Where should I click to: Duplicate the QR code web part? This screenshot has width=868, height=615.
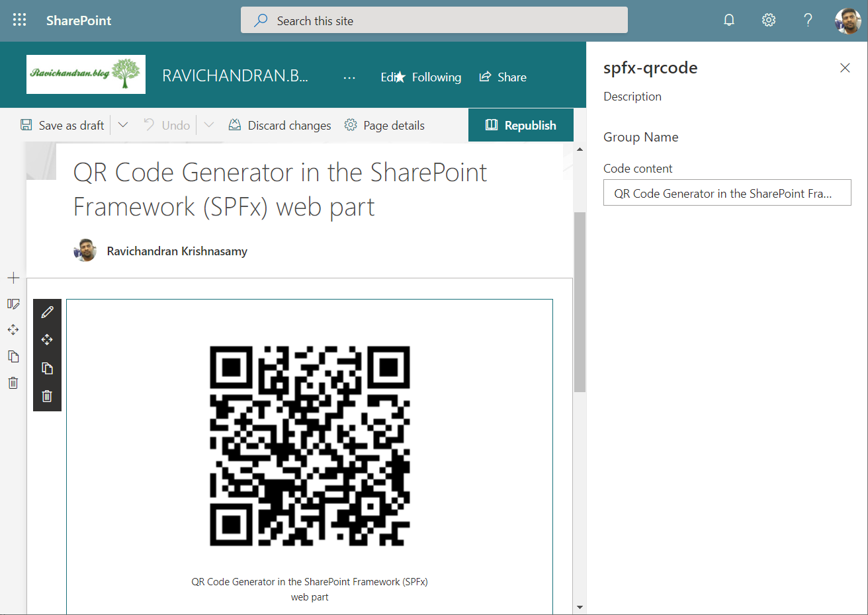coord(47,368)
